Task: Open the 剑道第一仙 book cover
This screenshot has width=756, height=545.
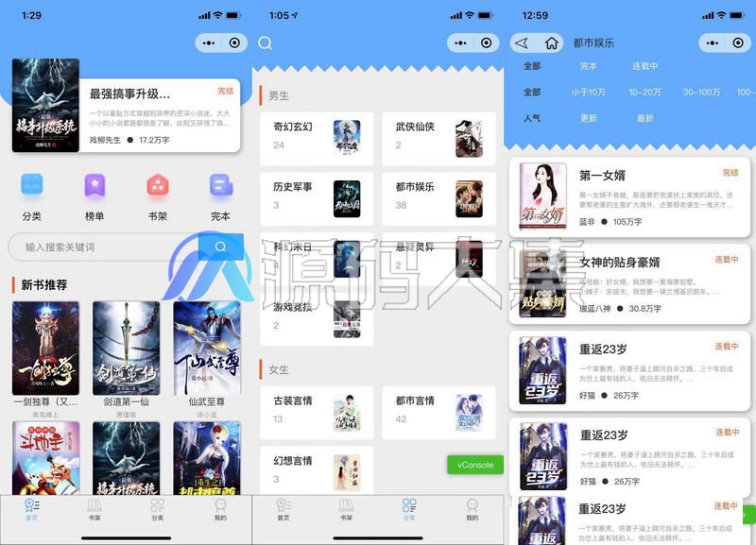Action: pyautogui.click(x=127, y=348)
